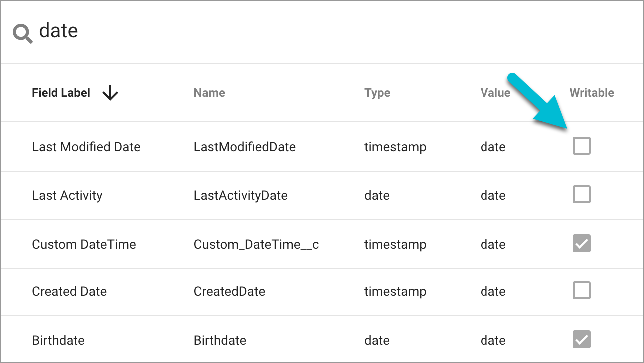
Task: Select the Last Modified Date row
Action: (x=86, y=146)
